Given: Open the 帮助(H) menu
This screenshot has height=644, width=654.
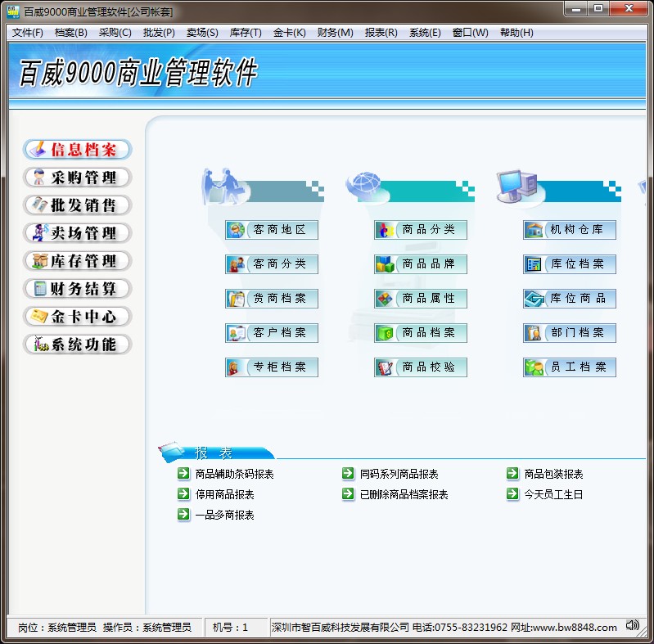Looking at the screenshot, I should click(x=516, y=33).
